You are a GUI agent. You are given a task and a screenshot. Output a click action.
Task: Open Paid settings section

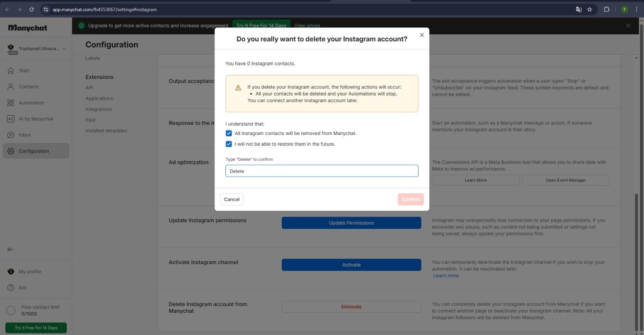click(90, 120)
